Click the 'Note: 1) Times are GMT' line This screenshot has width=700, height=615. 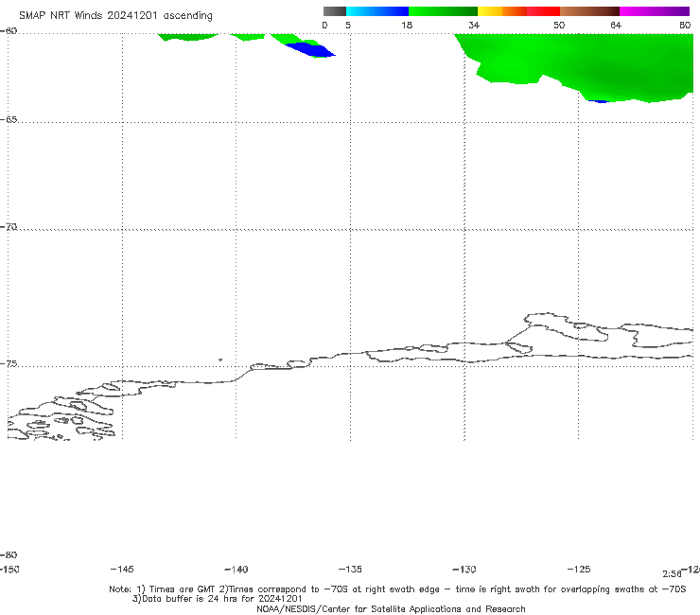pyautogui.click(x=397, y=589)
